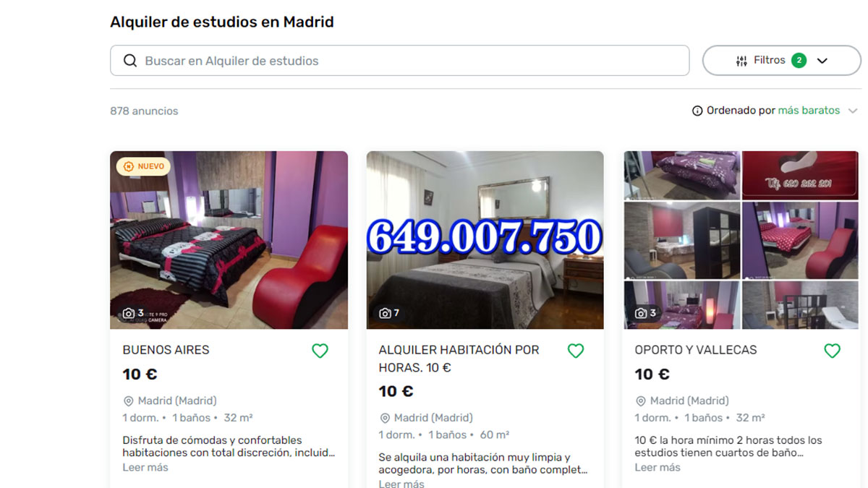Click camera icon on OPORTO Y VALLECAS photo
Screen dimensions: 868x488
coord(641,313)
